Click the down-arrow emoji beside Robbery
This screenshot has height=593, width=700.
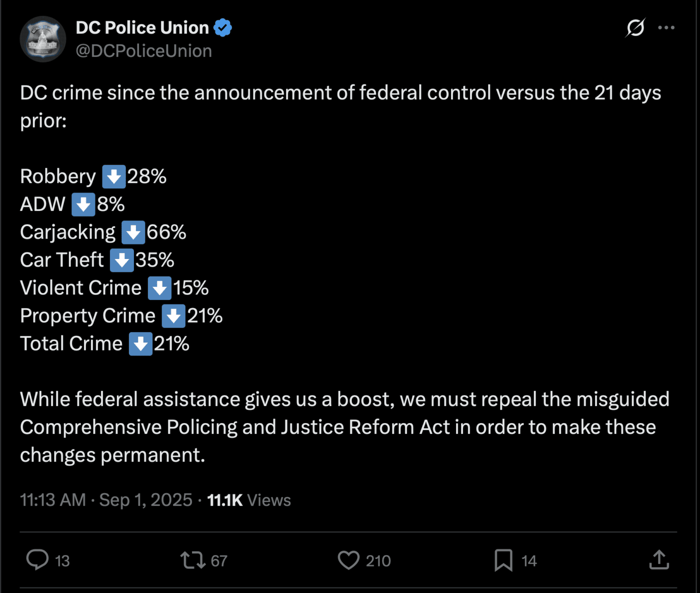[x=113, y=176]
